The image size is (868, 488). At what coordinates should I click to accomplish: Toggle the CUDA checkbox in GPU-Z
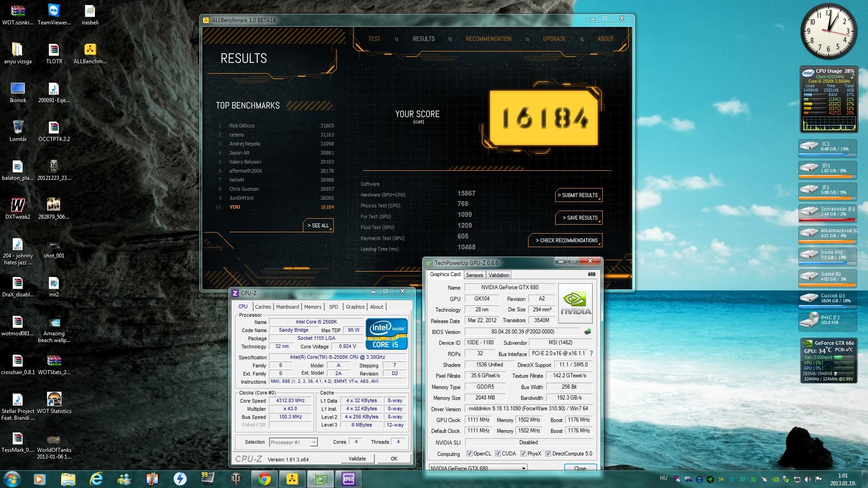point(498,454)
